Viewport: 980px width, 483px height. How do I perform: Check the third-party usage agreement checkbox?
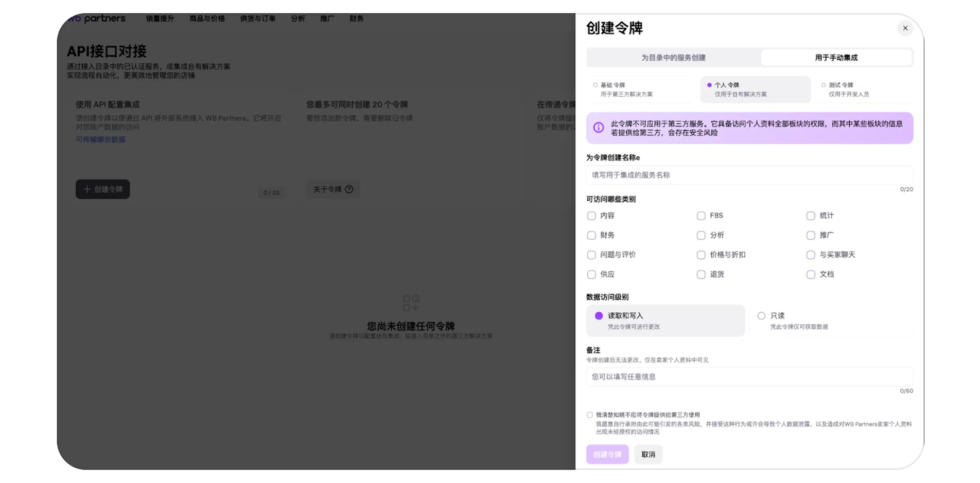[589, 414]
